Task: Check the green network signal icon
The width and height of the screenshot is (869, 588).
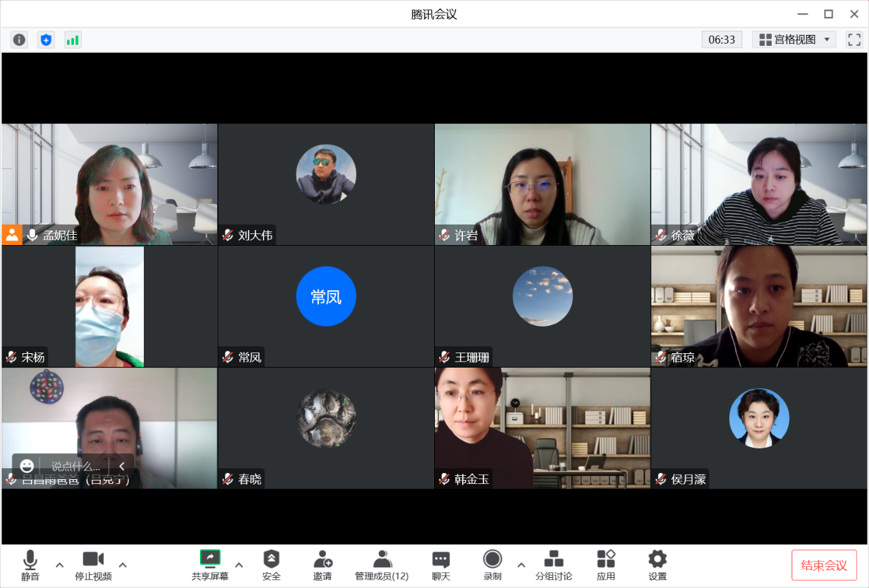Action: point(73,40)
